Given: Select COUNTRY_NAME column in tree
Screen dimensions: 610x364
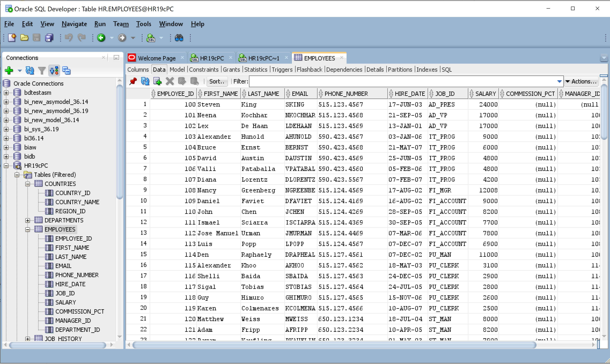Looking at the screenshot, I should click(x=77, y=202).
